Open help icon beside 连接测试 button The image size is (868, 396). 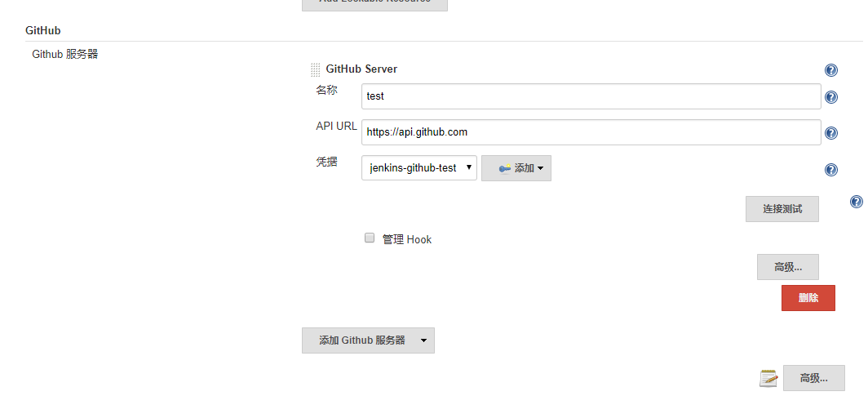(x=857, y=202)
